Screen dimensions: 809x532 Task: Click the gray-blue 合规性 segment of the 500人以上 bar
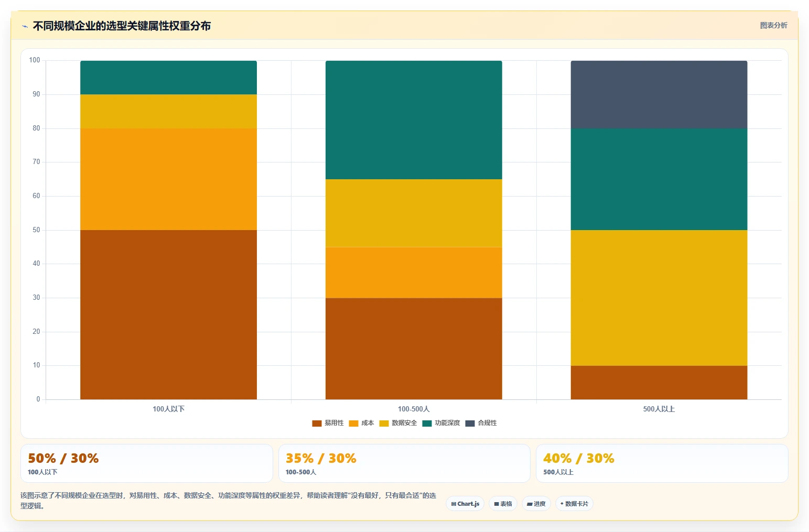point(659,94)
